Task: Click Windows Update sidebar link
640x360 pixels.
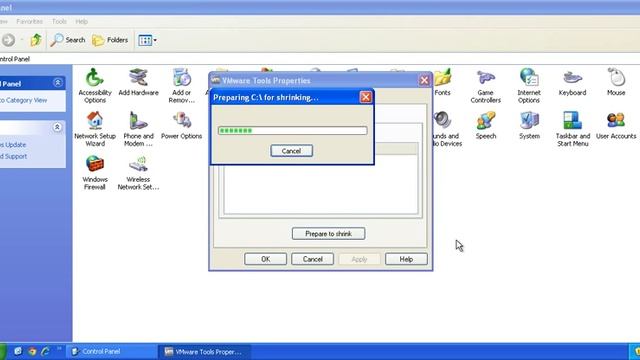Action: [x=13, y=145]
